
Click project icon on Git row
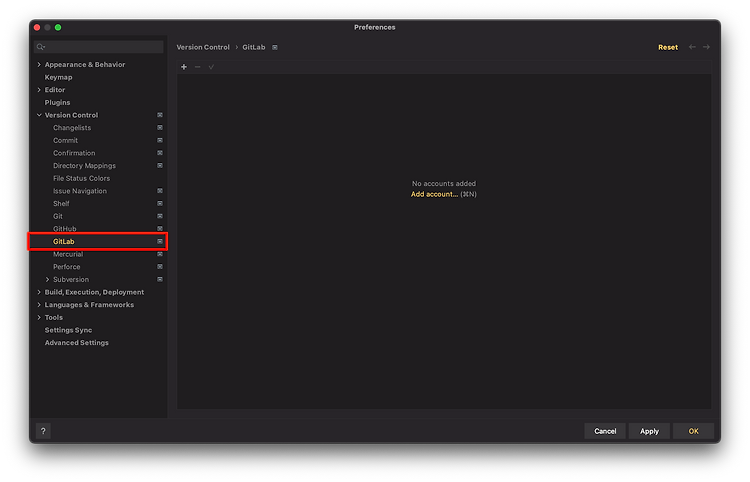click(x=160, y=216)
